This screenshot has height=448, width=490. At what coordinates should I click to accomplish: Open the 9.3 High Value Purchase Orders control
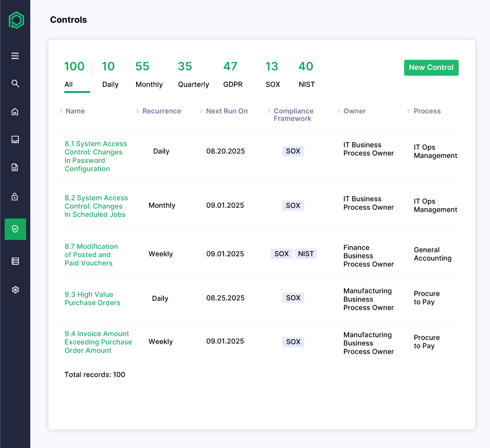[x=92, y=298]
